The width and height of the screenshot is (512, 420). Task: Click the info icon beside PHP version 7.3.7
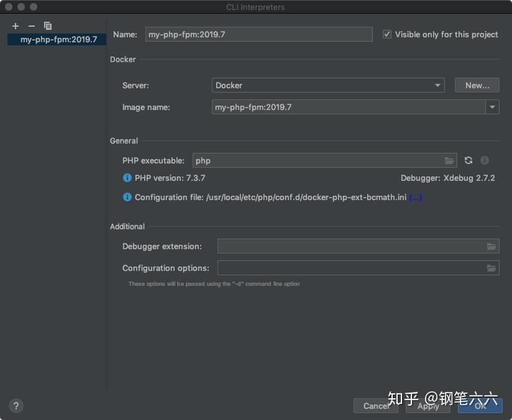127,178
